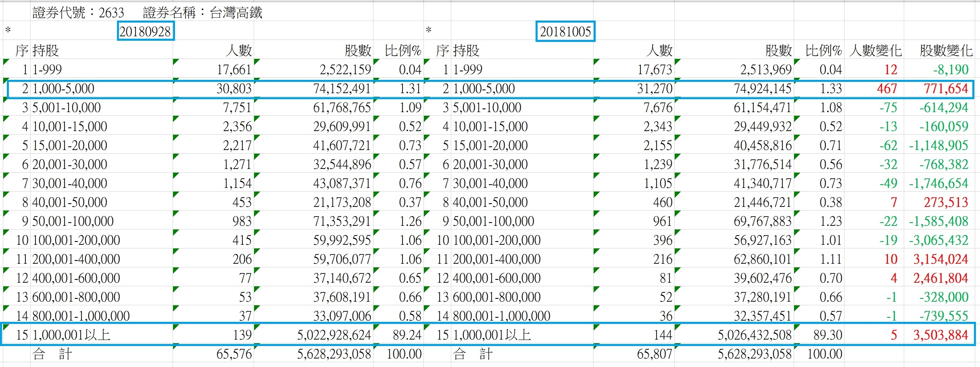Select the right table's 200,001-400,000 range
Image resolution: width=980 pixels, height=367 pixels.
[x=497, y=259]
